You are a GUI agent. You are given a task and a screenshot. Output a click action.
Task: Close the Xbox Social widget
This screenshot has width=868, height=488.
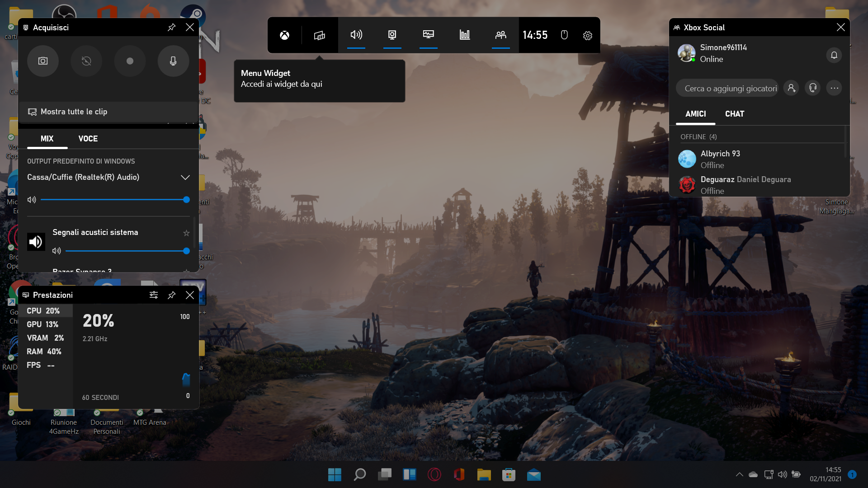point(841,28)
